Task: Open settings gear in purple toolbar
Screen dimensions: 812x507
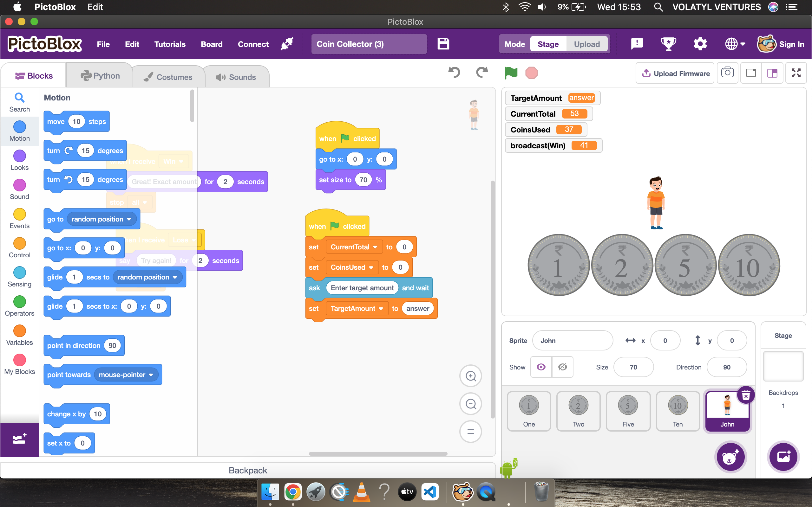Action: click(x=700, y=44)
